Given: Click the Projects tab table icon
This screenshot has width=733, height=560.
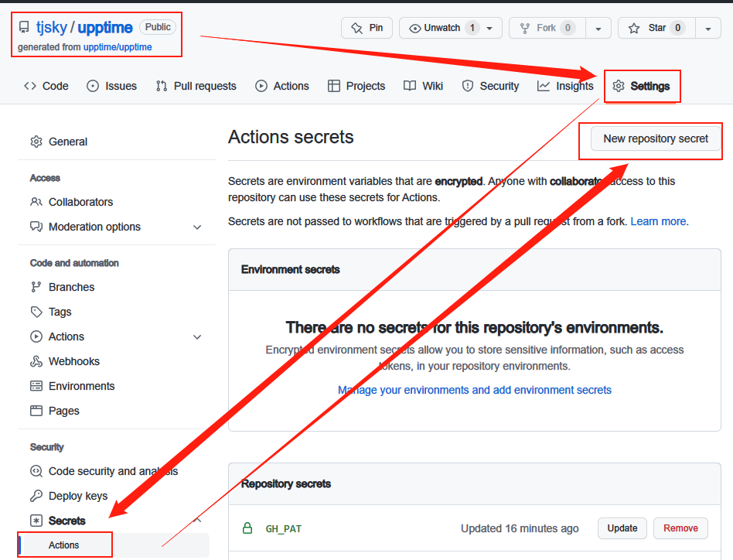Looking at the screenshot, I should click(334, 86).
